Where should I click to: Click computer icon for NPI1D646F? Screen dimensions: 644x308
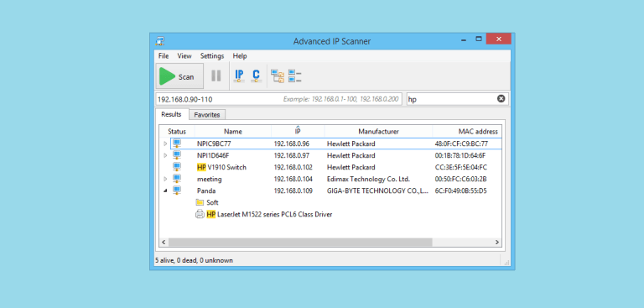(177, 155)
